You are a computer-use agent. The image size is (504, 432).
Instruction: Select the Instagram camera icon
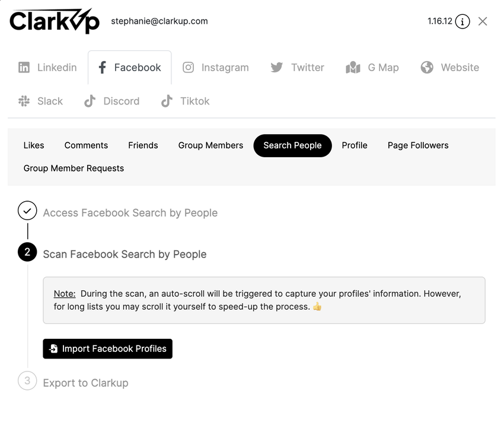click(188, 68)
